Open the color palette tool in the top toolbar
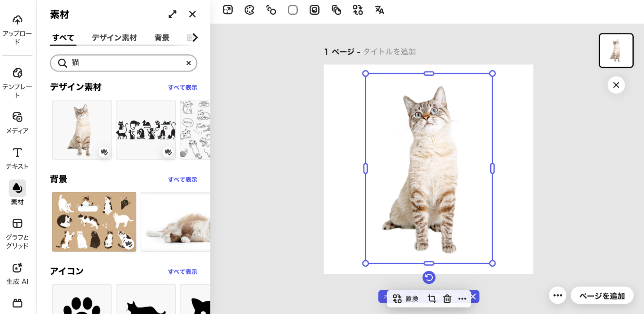 [249, 10]
